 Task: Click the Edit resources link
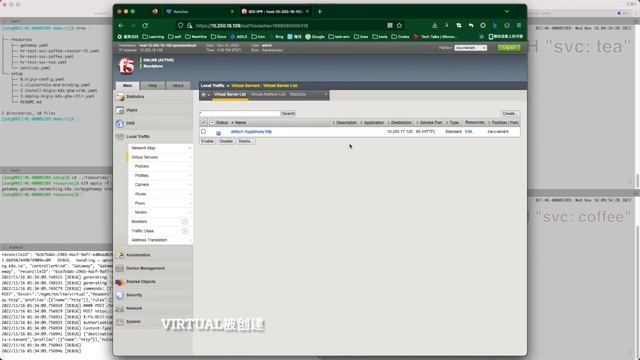tap(469, 132)
